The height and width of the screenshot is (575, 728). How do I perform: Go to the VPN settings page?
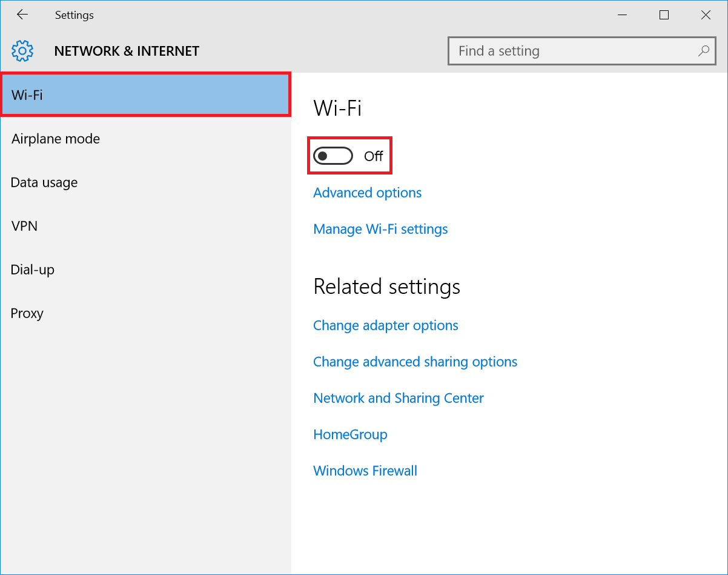(x=24, y=226)
